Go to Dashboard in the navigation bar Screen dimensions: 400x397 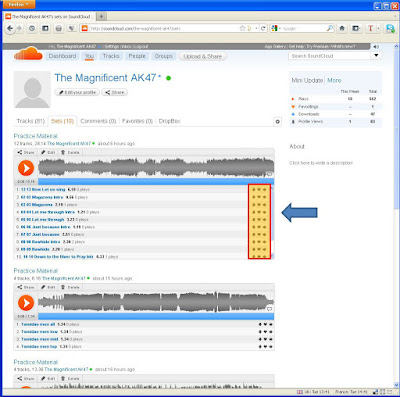(x=62, y=56)
